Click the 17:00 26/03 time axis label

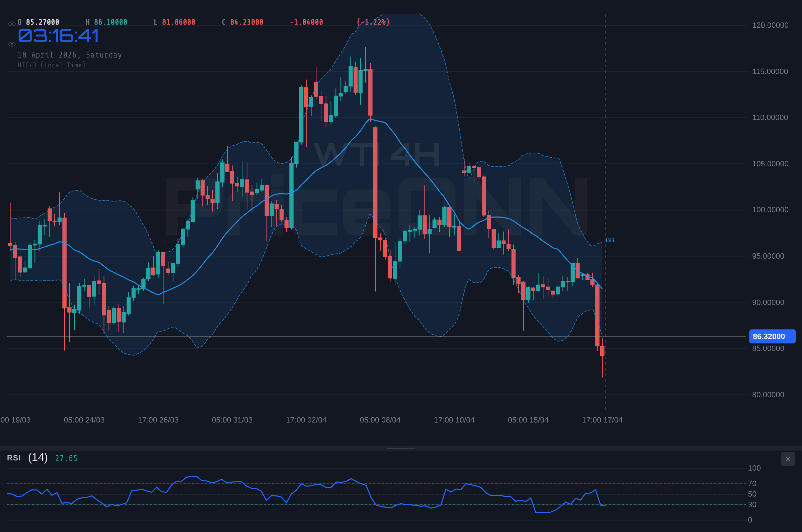point(158,420)
